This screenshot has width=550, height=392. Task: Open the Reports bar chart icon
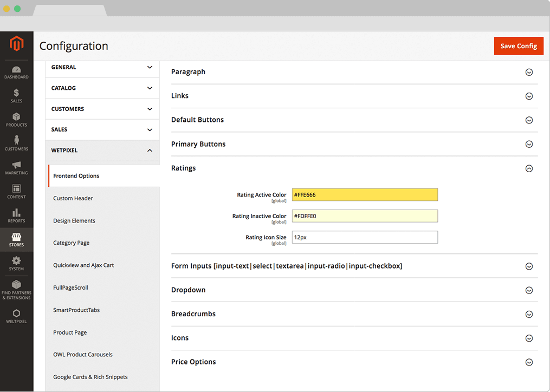pyautogui.click(x=16, y=215)
